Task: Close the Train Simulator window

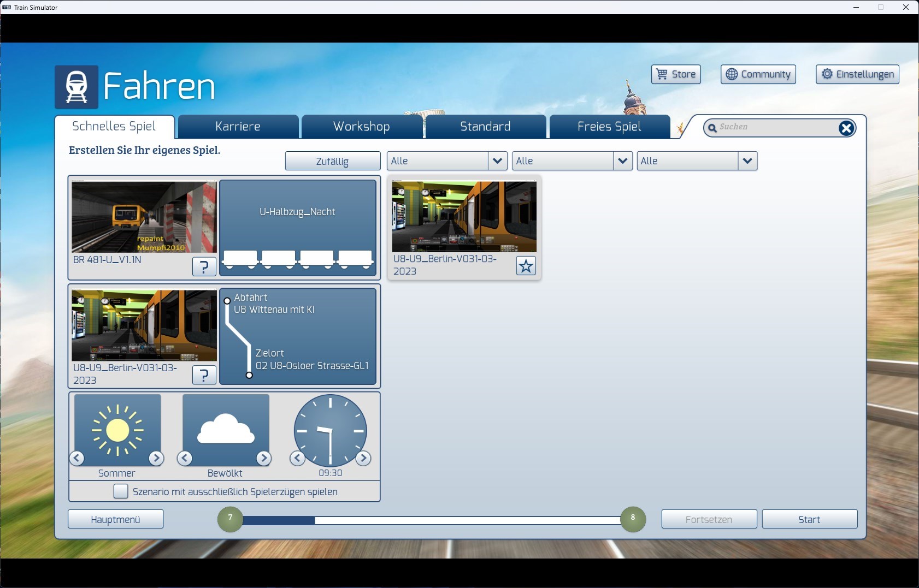Action: [x=906, y=7]
